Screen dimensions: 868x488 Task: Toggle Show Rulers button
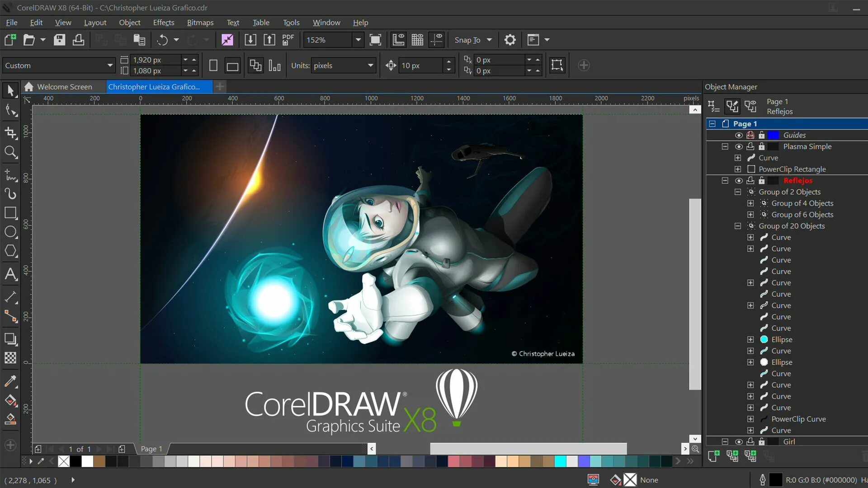398,40
